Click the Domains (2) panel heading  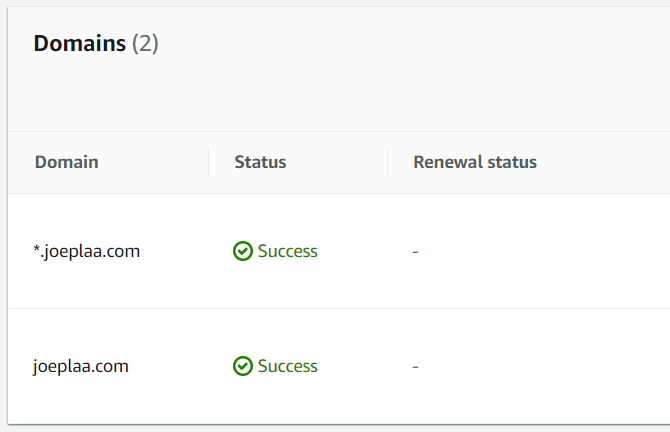96,44
